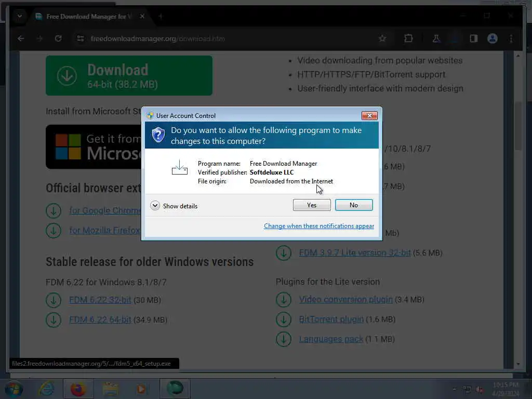This screenshot has height=399, width=532.
Task: Bookmark page with star icon
Action: tap(382, 38)
